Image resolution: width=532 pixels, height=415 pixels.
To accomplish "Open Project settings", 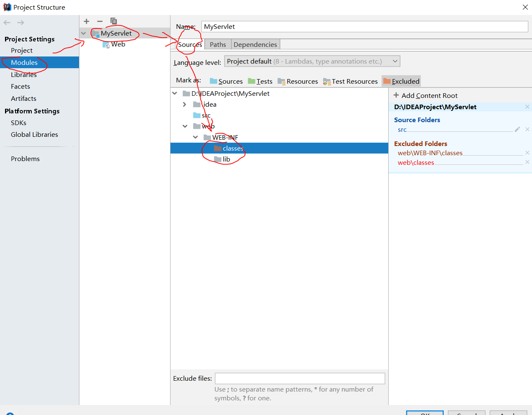I will tap(22, 50).
